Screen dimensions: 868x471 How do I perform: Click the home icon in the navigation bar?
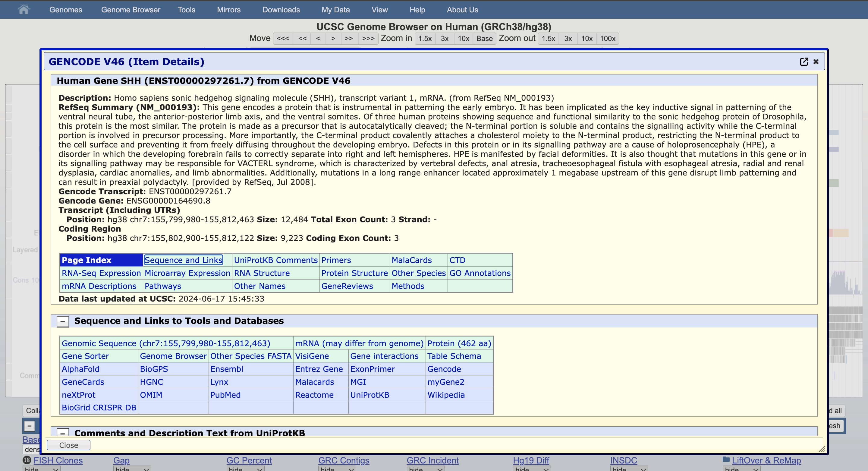coord(24,9)
